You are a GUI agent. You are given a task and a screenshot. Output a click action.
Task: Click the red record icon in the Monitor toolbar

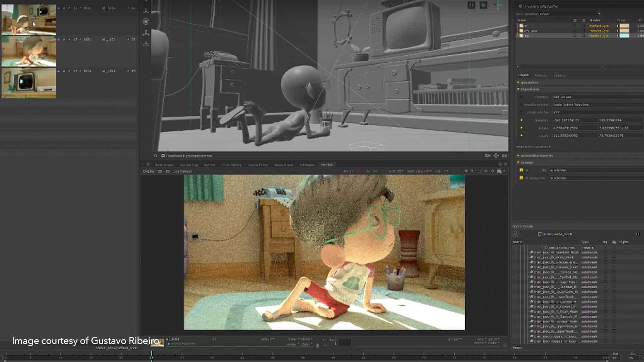click(358, 171)
